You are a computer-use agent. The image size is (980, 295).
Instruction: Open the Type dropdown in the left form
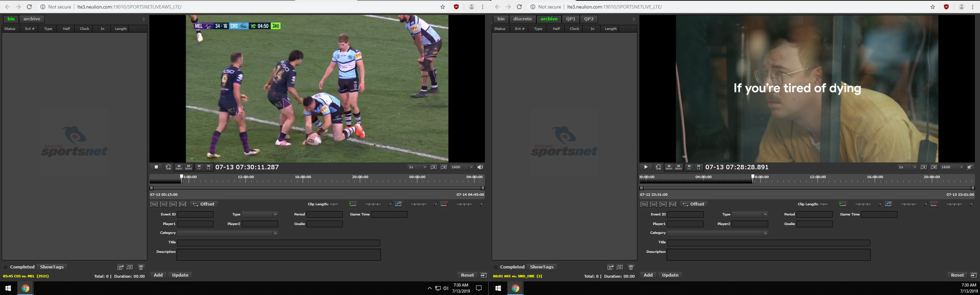tap(260, 214)
